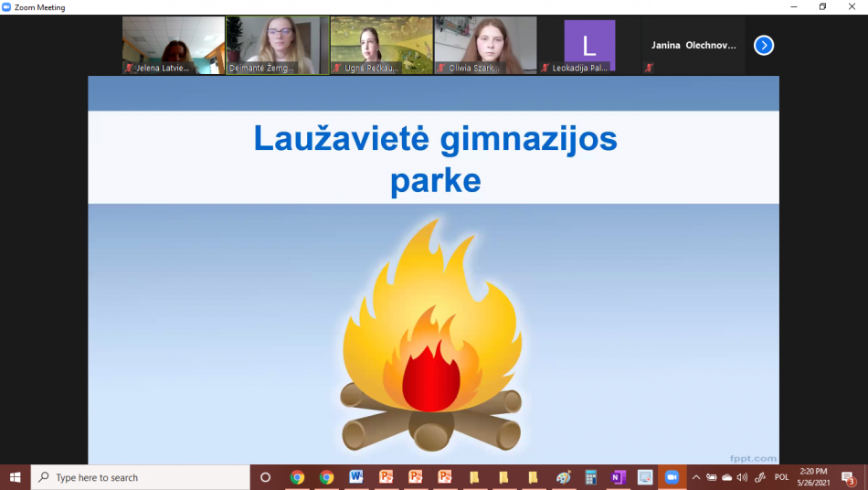Click Ugnė Pečkau's muted microphone icon
This screenshot has width=868, height=490.
point(337,68)
